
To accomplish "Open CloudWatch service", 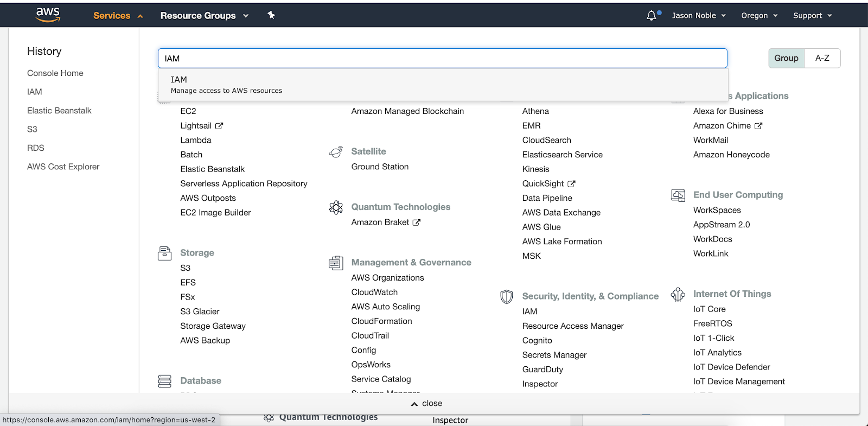I will coord(374,293).
